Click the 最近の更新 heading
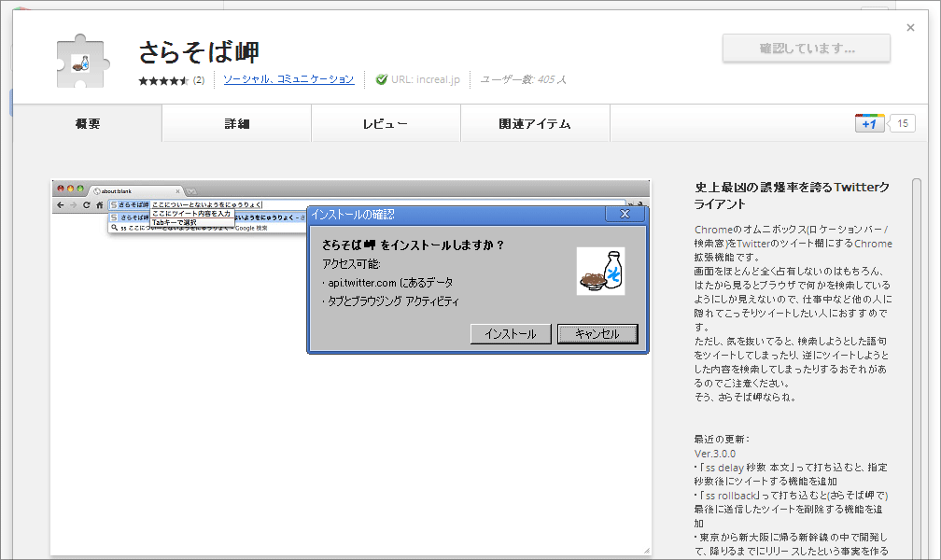 tap(722, 440)
